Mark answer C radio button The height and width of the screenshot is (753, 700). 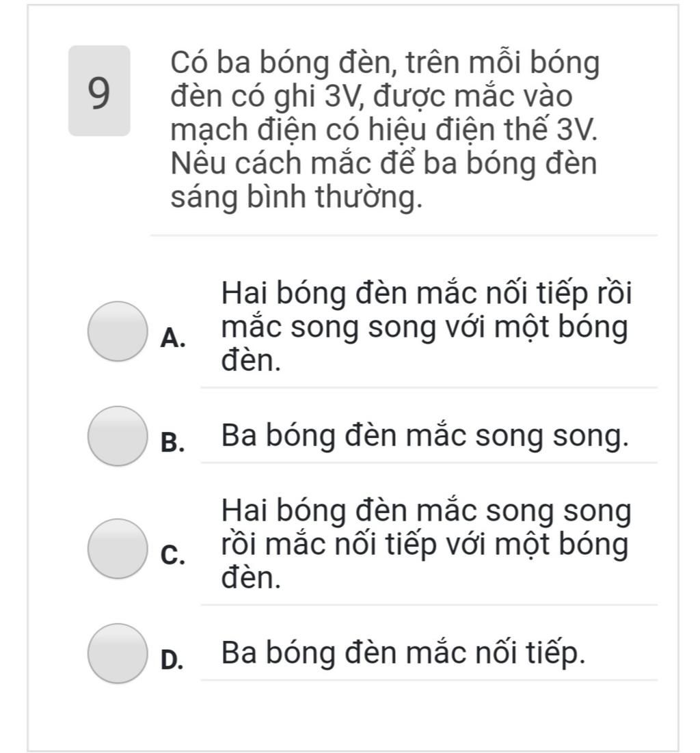point(118,549)
